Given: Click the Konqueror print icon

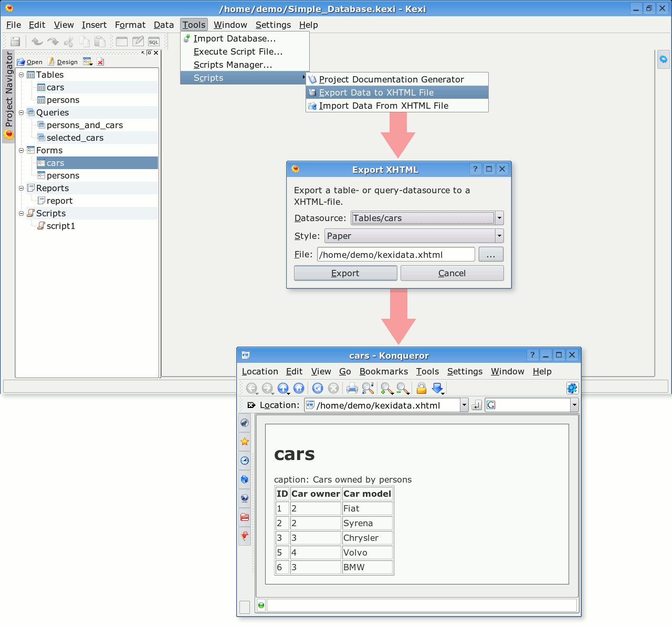Looking at the screenshot, I should [352, 388].
